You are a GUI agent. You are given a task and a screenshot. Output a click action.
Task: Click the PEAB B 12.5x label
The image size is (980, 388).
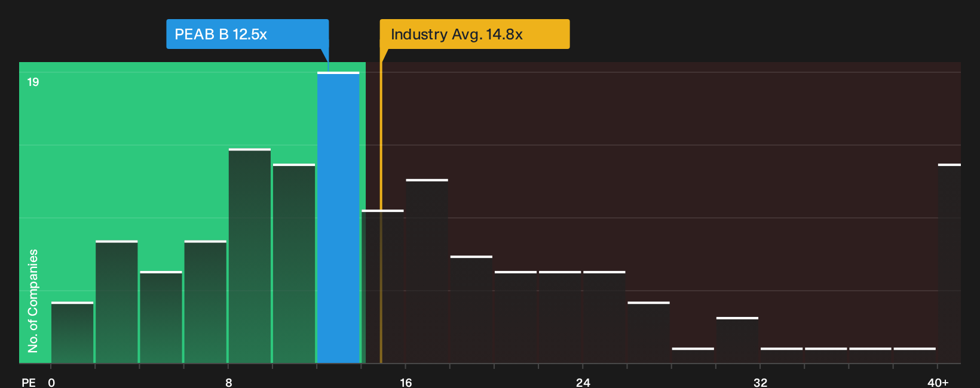[x=247, y=34]
